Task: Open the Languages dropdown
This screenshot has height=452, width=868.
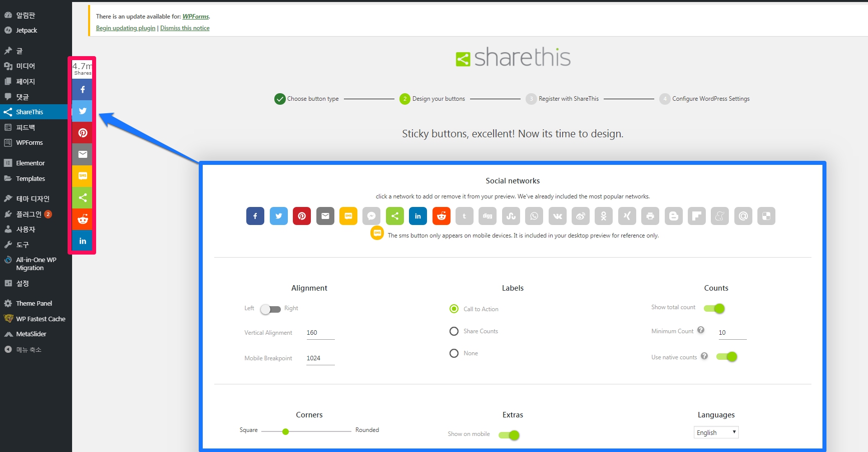Action: pyautogui.click(x=716, y=432)
